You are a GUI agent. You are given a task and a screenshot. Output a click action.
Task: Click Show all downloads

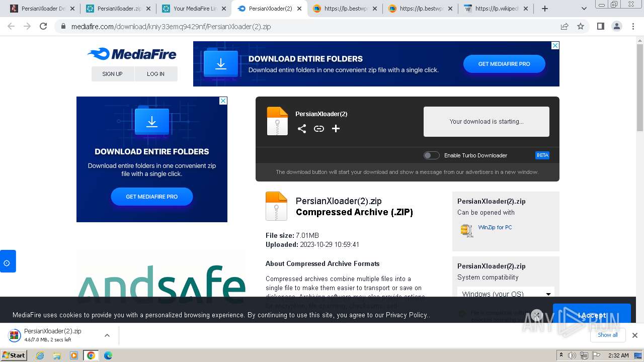point(607,335)
